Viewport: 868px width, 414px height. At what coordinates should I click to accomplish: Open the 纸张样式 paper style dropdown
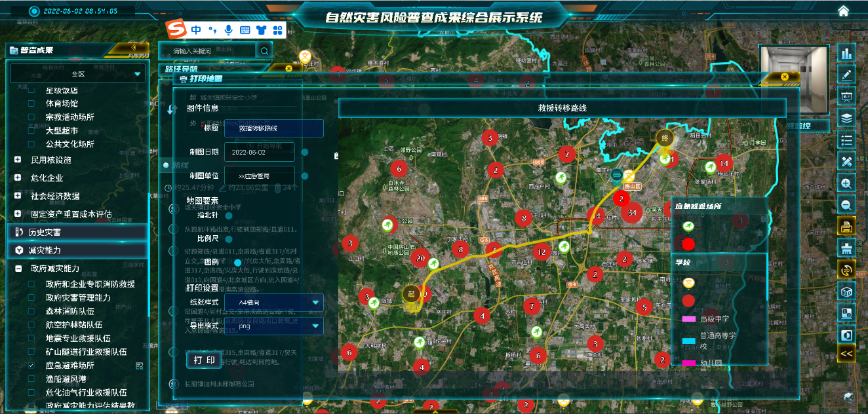pos(273,303)
